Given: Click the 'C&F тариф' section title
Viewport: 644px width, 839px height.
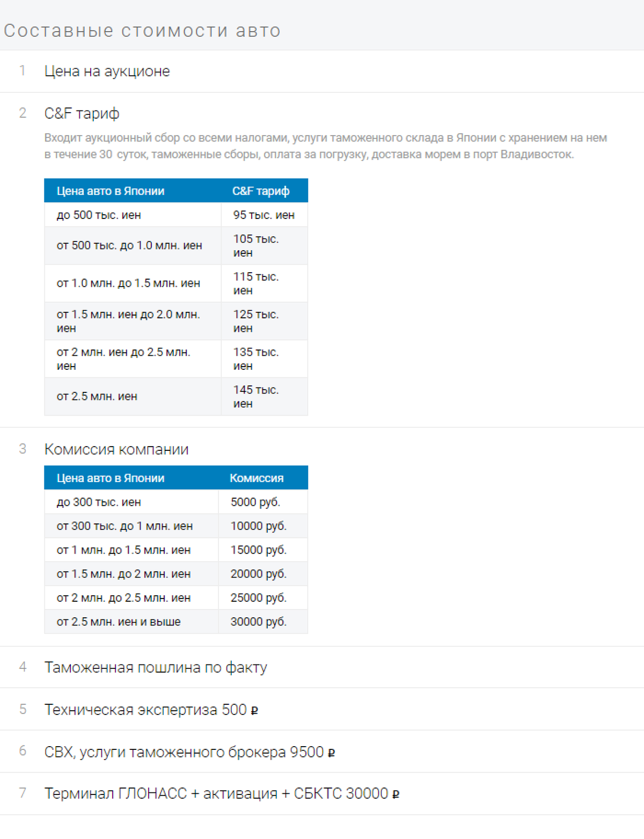Looking at the screenshot, I should (x=82, y=113).
